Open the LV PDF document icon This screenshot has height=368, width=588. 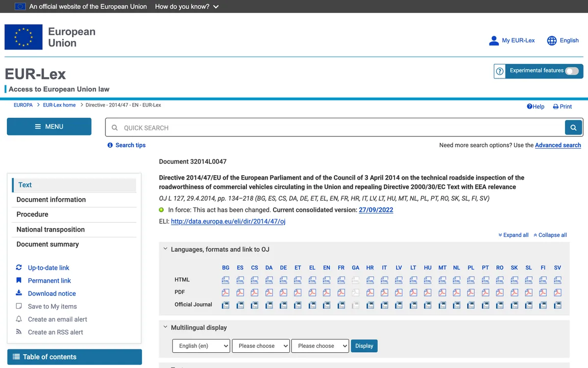click(x=399, y=292)
